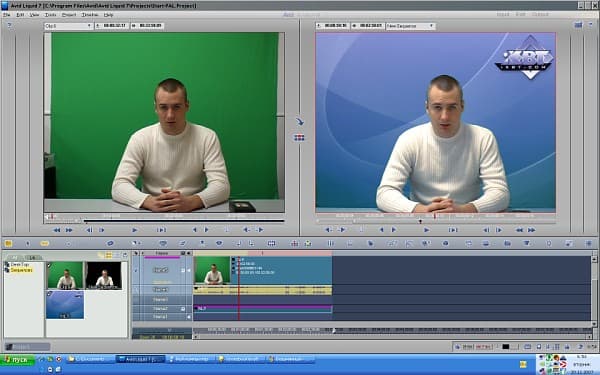Rewind the source viewer with the double-arrow button

click(57, 230)
